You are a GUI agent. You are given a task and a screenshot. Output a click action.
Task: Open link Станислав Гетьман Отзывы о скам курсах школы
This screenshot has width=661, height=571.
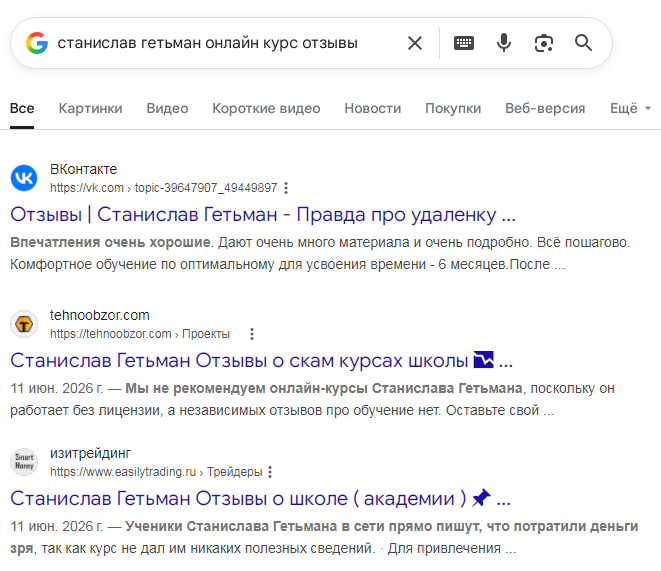click(261, 361)
